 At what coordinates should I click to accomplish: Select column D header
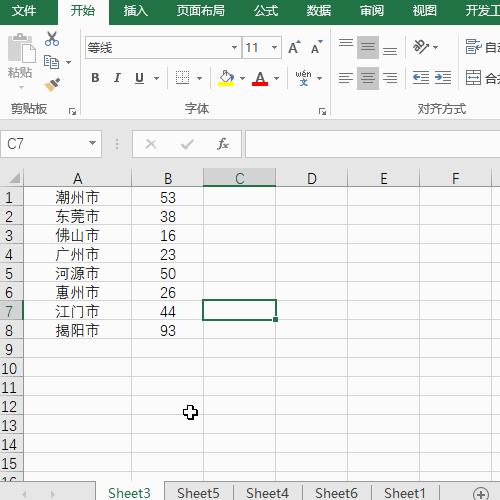[x=312, y=178]
